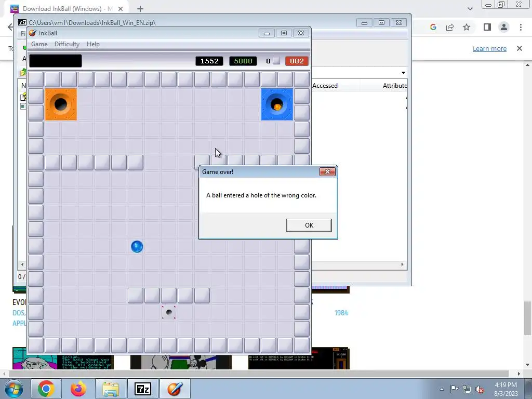The width and height of the screenshot is (532, 399).
Task: Click the page scrollbar down arrow
Action: [x=528, y=365]
